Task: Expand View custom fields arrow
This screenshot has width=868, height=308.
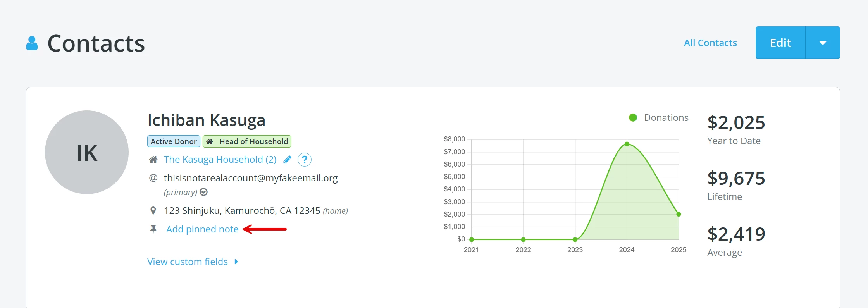Action: 236,262
